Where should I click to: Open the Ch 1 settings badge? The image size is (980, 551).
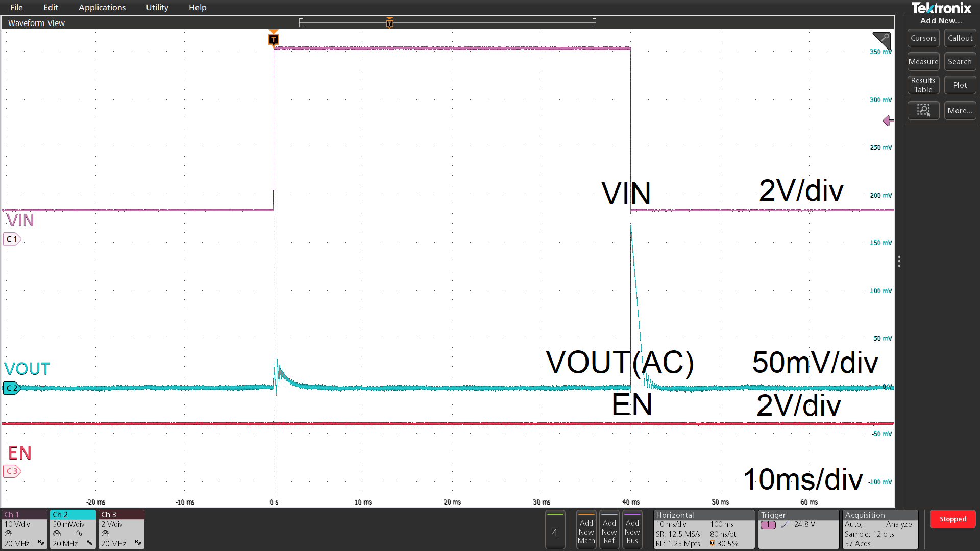24,529
